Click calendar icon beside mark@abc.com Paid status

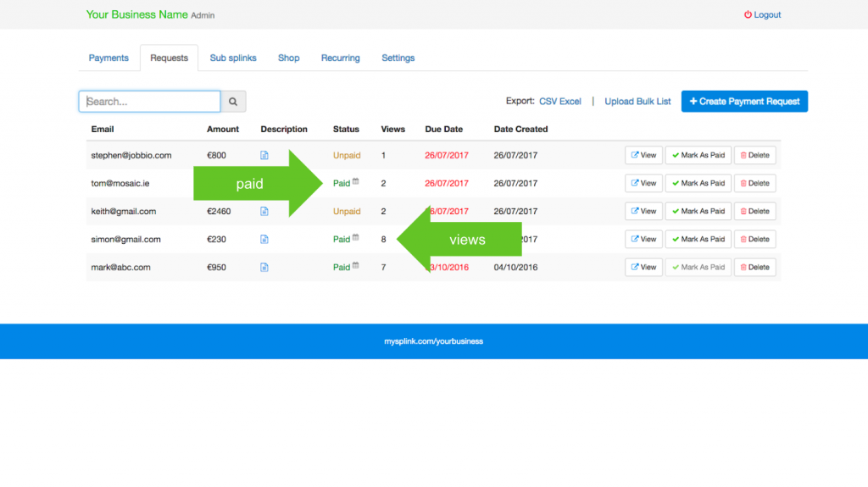tap(356, 266)
